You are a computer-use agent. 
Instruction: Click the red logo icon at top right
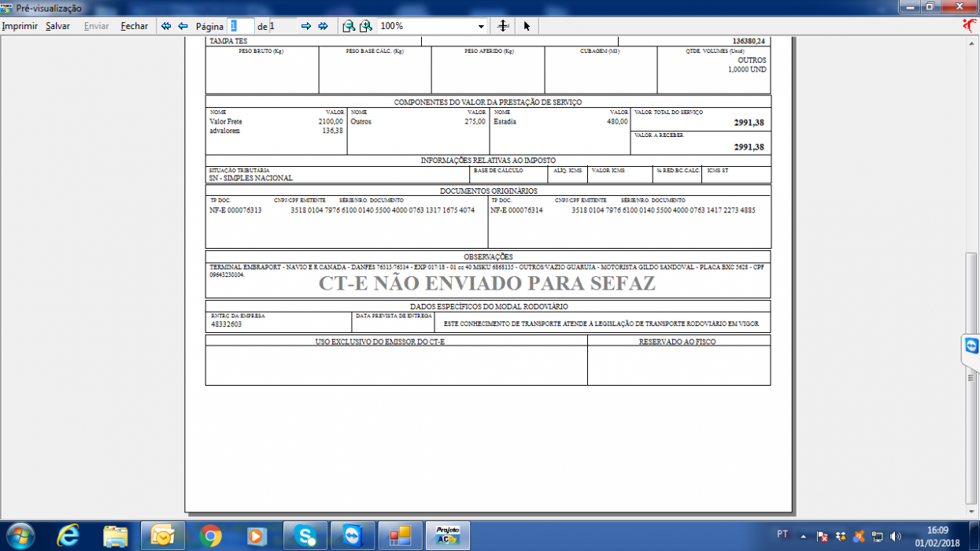[x=970, y=25]
